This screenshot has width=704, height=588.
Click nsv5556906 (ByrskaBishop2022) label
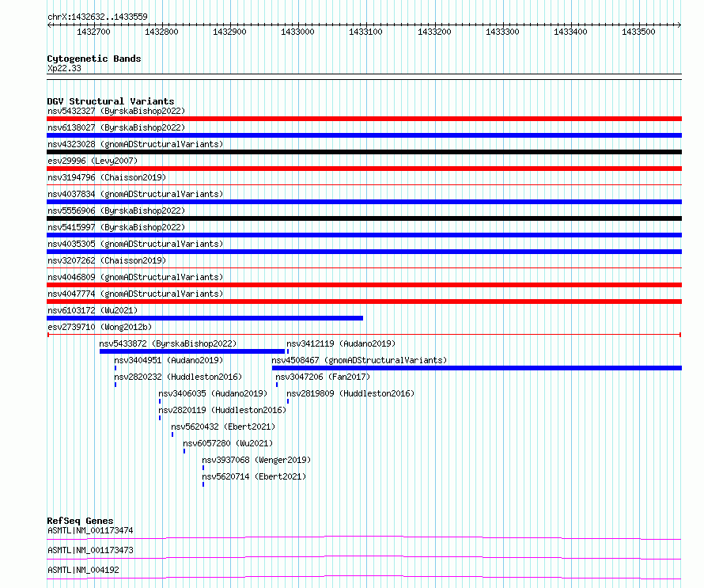tap(116, 211)
